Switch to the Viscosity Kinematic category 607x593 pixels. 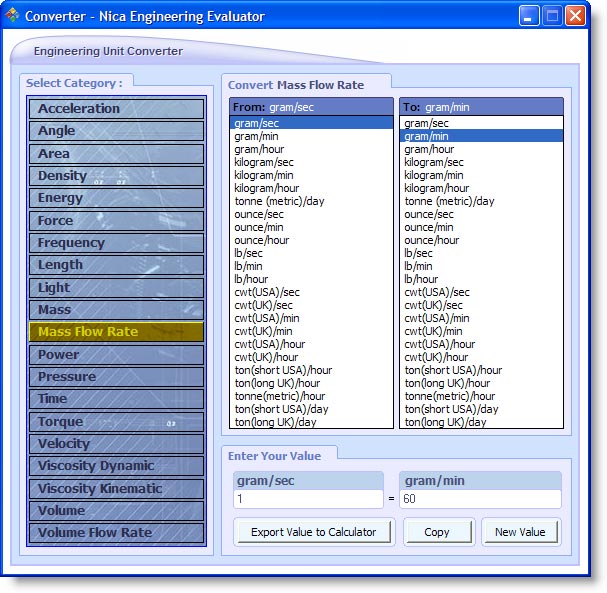(116, 489)
